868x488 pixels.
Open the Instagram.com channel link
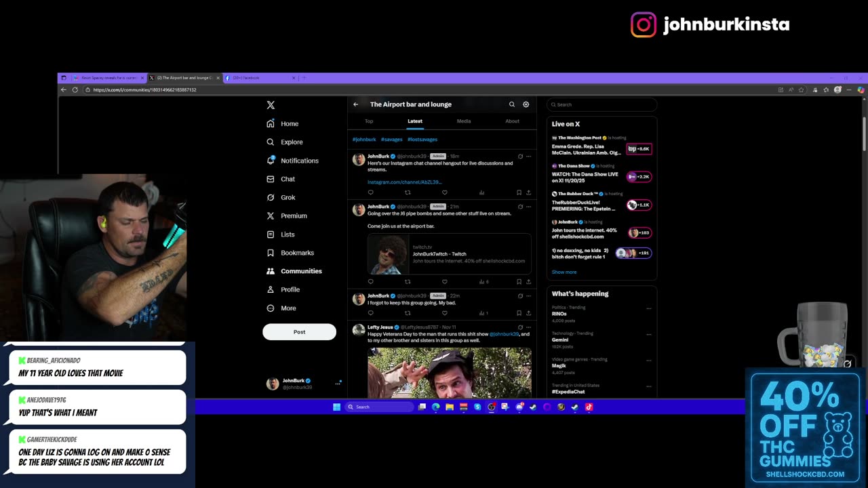coord(404,182)
